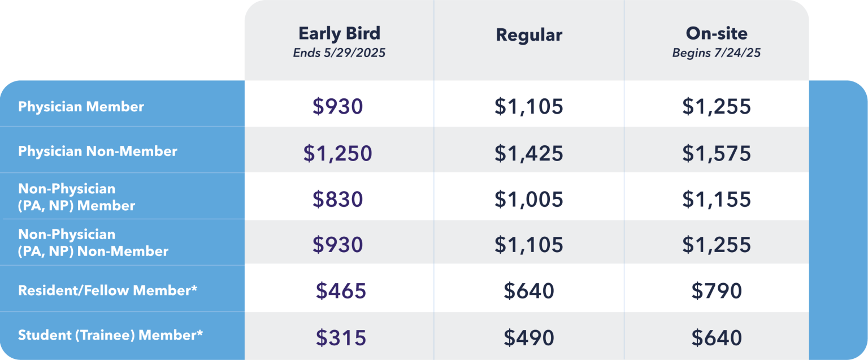Image resolution: width=868 pixels, height=360 pixels.
Task: Click Non-Physician (PA, NP) Member label
Action: [76, 197]
